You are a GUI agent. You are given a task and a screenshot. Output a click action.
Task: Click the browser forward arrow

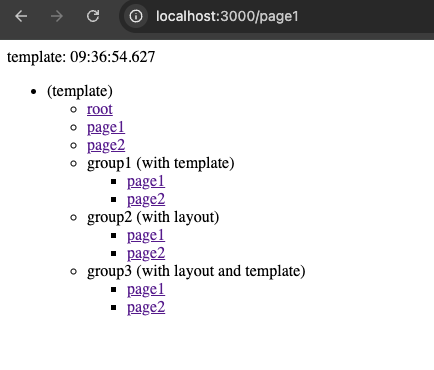tap(57, 16)
